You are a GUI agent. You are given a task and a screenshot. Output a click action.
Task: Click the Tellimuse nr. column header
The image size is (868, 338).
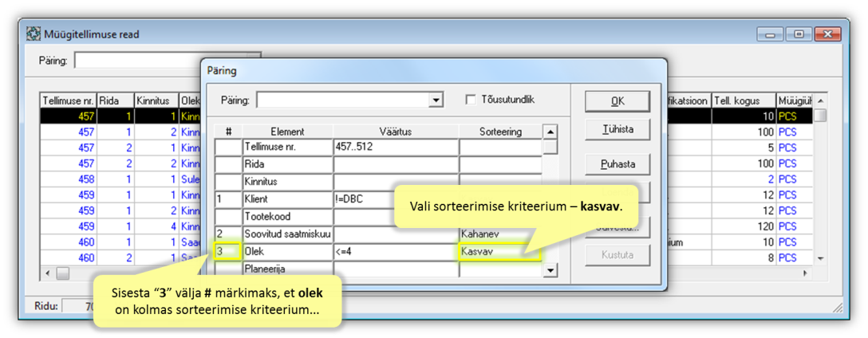pos(68,101)
